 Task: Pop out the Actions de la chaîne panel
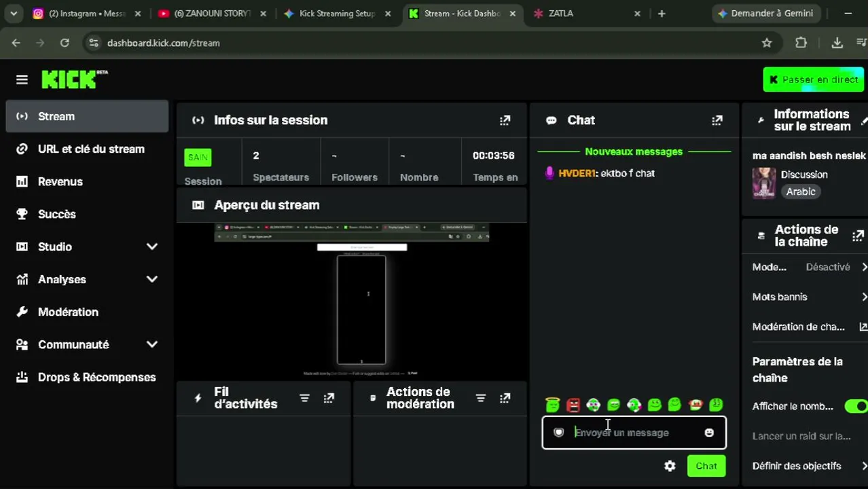point(858,236)
